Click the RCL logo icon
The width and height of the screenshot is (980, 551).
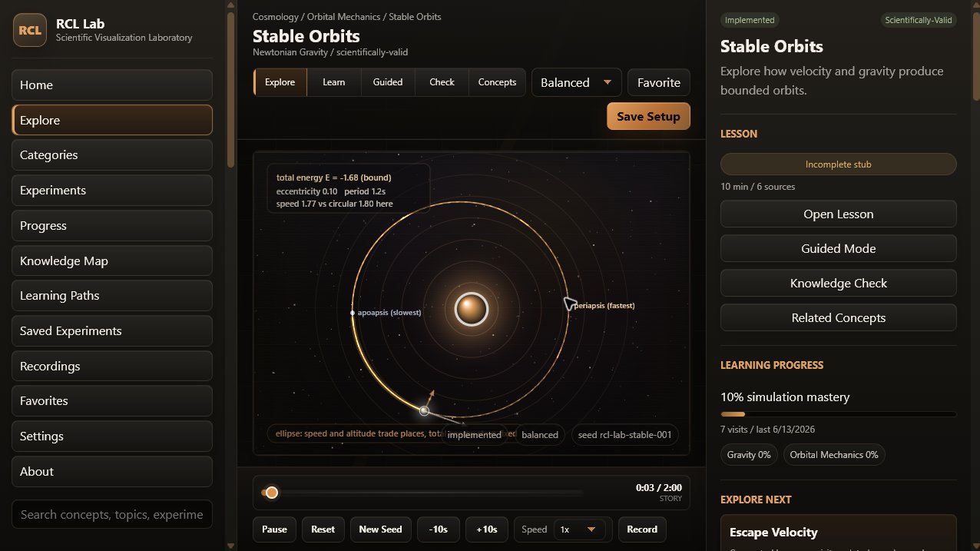tap(30, 30)
